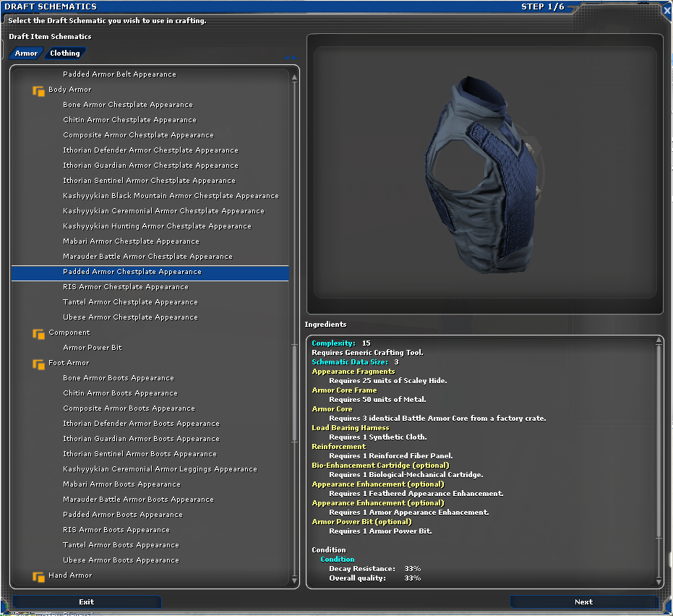Image resolution: width=673 pixels, height=616 pixels.
Task: Select Mabari Armor Chestplate Appearance
Action: [x=131, y=241]
